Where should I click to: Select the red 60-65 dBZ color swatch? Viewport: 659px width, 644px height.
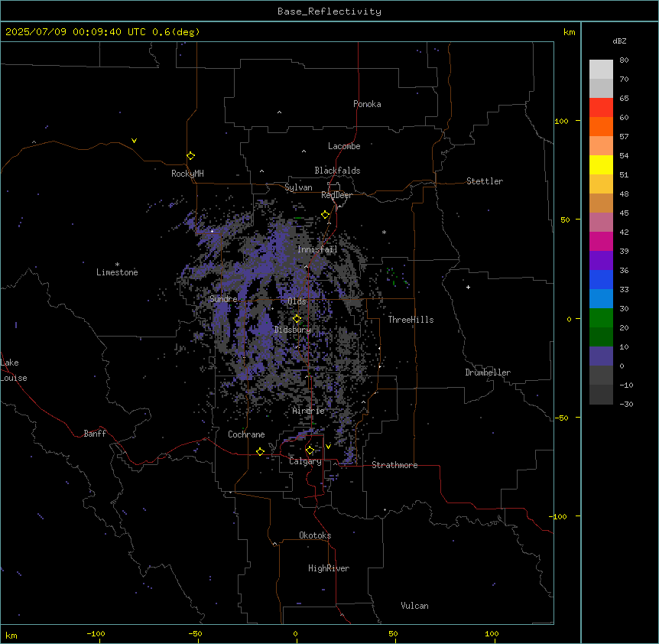pyautogui.click(x=601, y=108)
